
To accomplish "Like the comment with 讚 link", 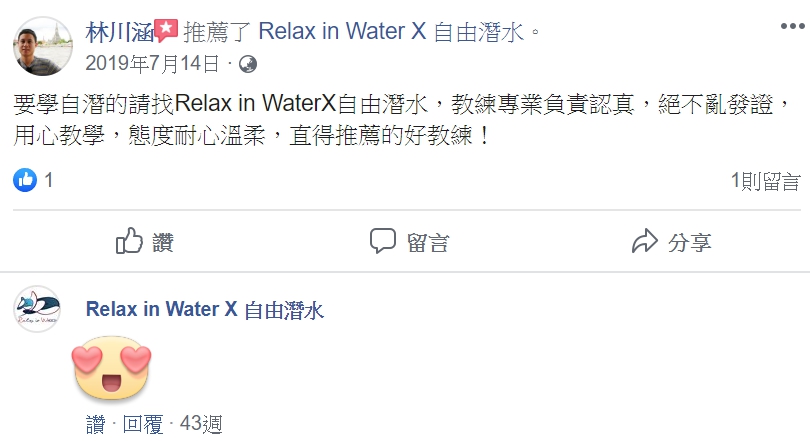I will click(x=96, y=424).
